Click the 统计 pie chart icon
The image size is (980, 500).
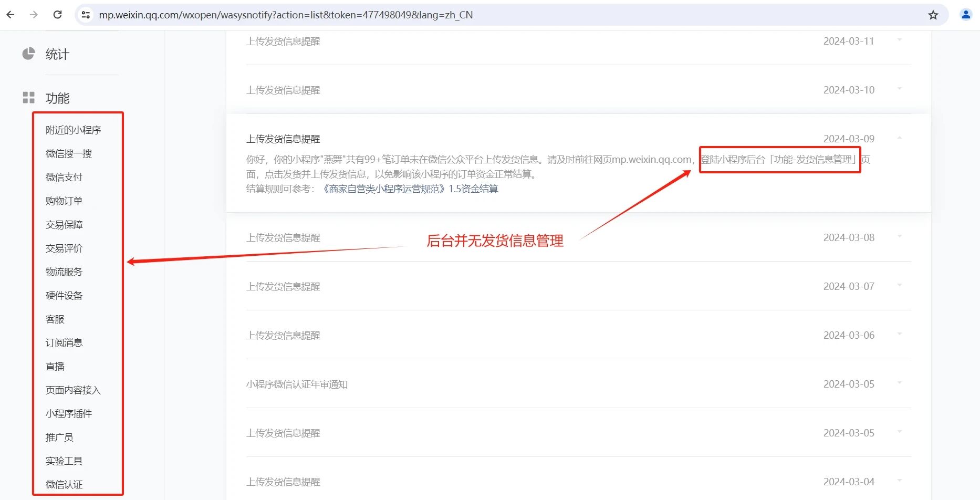click(28, 54)
